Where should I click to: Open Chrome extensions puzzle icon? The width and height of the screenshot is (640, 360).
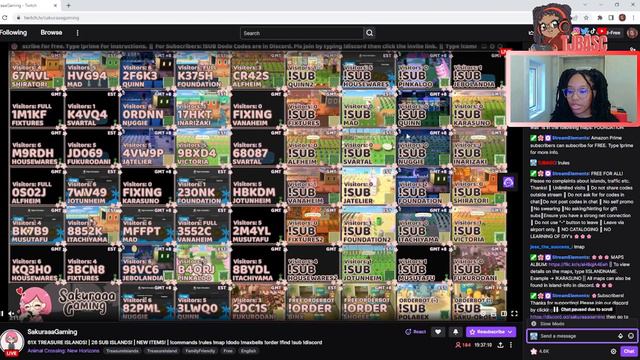[x=600, y=18]
